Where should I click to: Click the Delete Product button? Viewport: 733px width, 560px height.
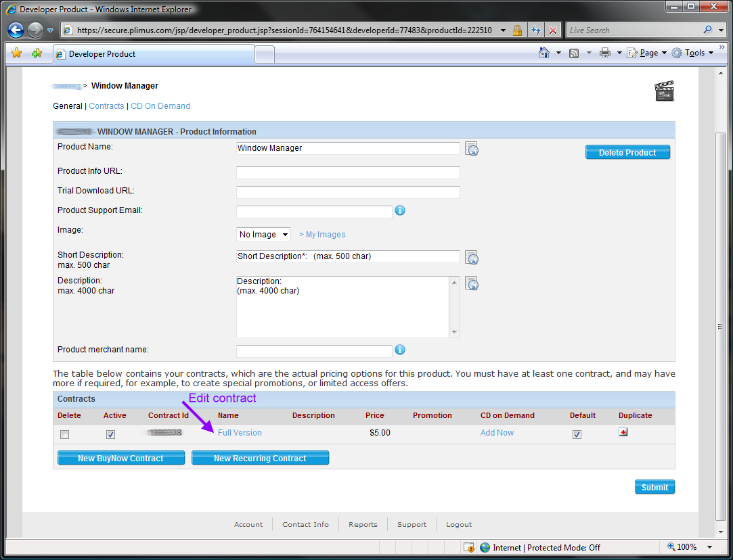pos(627,152)
